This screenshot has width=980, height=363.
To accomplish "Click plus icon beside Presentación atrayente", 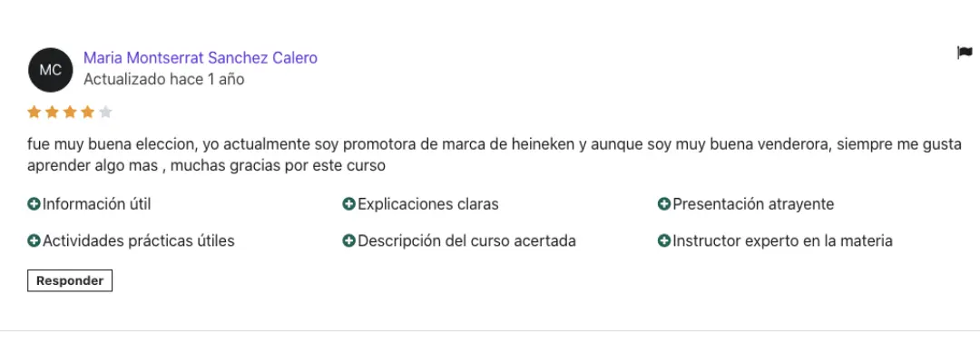I will [x=664, y=204].
